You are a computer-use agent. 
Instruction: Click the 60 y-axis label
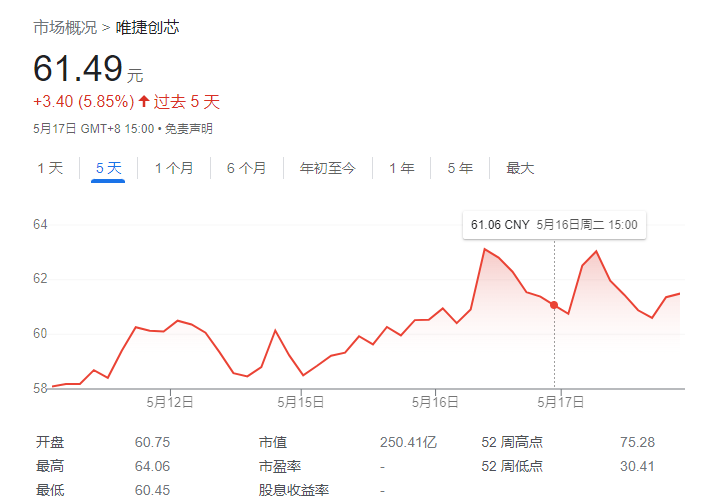[40, 334]
